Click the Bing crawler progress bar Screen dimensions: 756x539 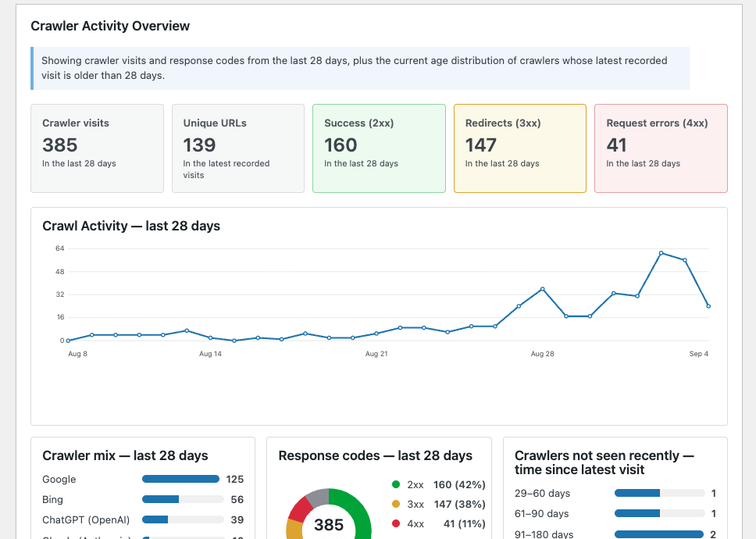point(184,499)
